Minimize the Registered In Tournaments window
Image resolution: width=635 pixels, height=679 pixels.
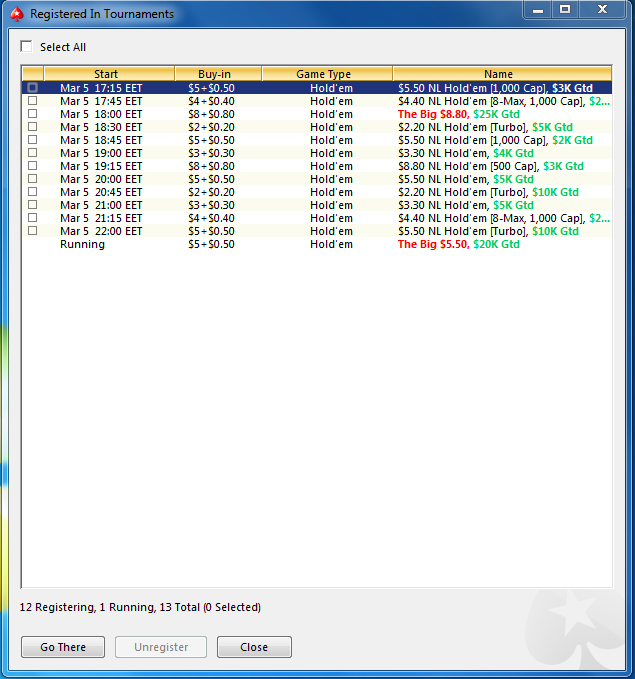(538, 10)
